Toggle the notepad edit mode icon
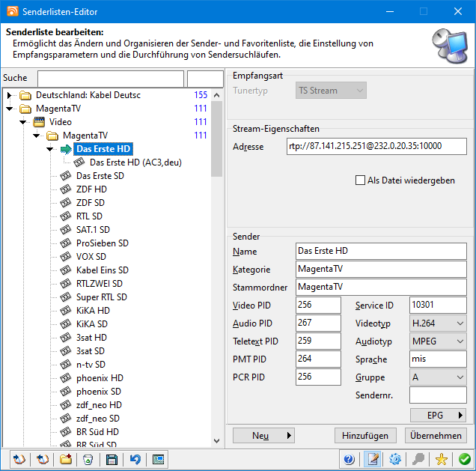 click(372, 459)
